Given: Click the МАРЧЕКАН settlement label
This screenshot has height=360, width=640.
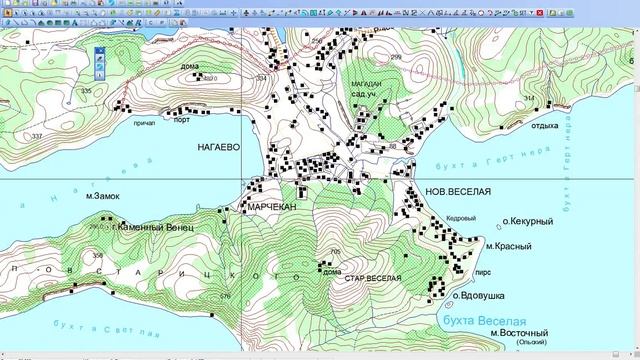Looking at the screenshot, I should [x=271, y=207].
